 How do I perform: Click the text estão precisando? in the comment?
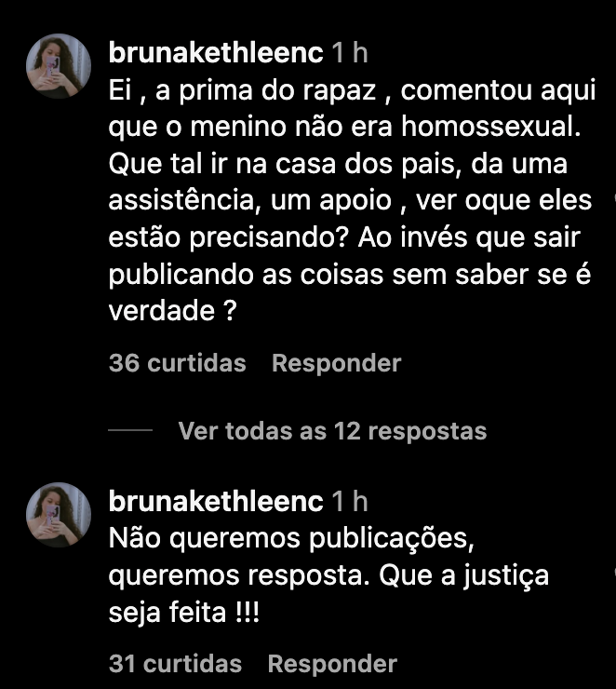(x=228, y=238)
